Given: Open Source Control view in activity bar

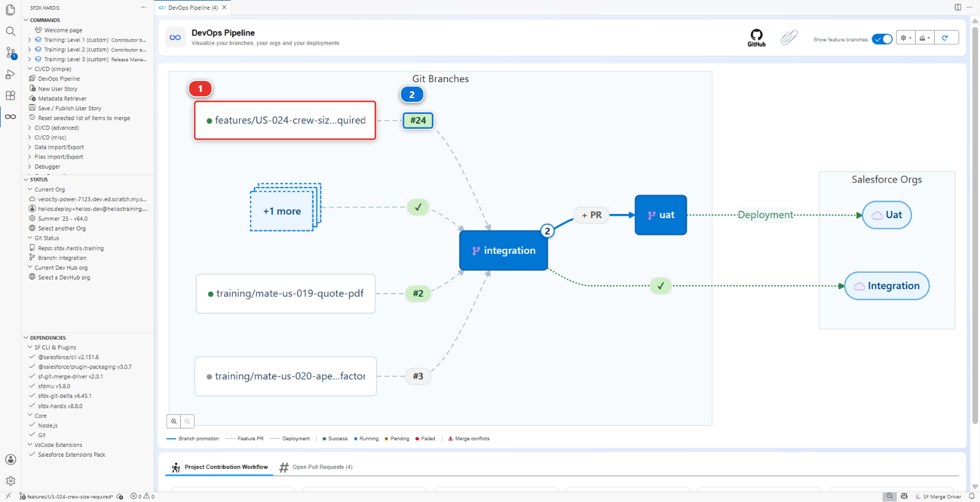Looking at the screenshot, I should pyautogui.click(x=10, y=53).
